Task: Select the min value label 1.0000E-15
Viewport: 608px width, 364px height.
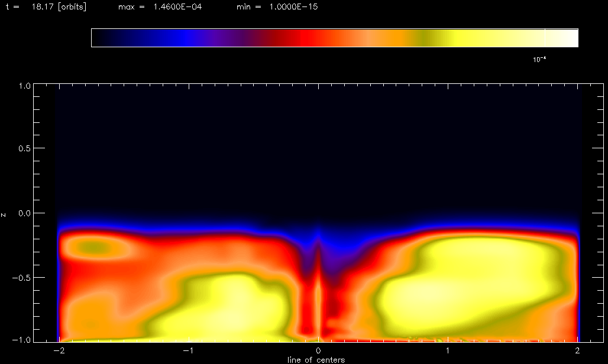Action: pyautogui.click(x=277, y=8)
